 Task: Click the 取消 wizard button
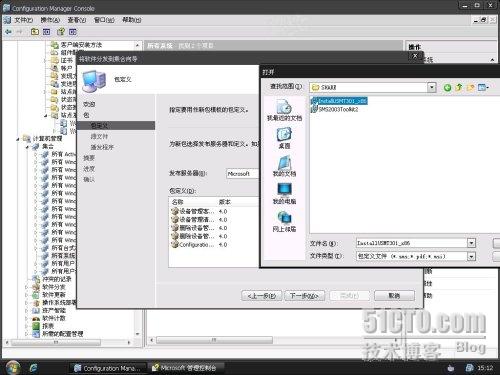pyautogui.click(x=395, y=296)
